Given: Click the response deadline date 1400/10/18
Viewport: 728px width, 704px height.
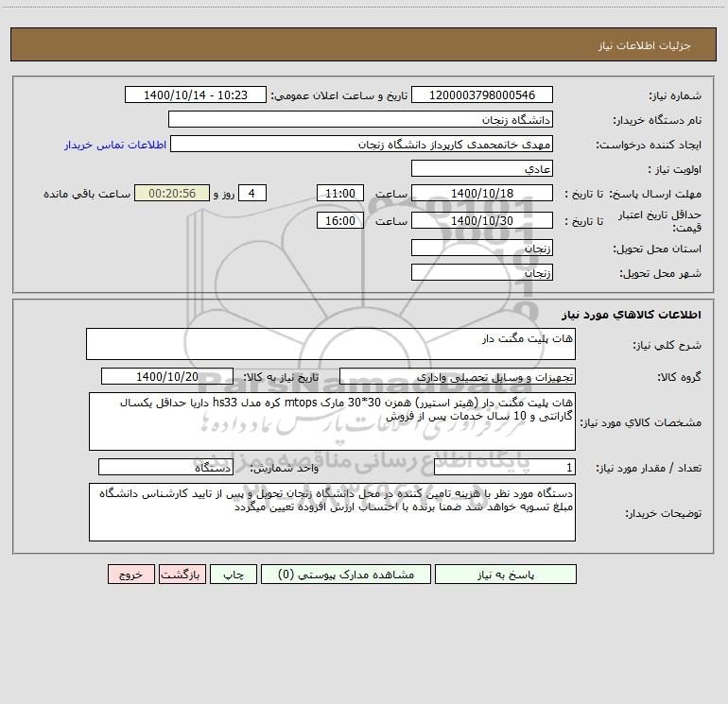Looking at the screenshot, I should [x=482, y=193].
